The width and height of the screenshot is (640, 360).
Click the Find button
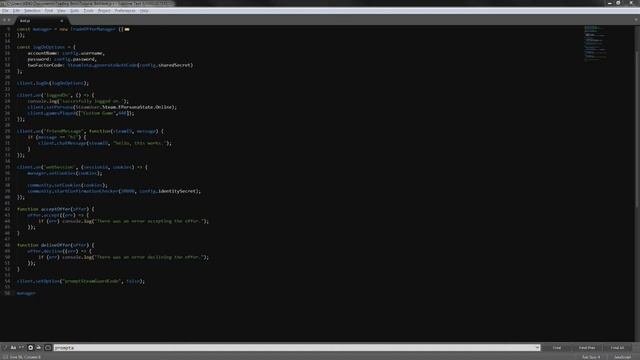pyautogui.click(x=557, y=348)
